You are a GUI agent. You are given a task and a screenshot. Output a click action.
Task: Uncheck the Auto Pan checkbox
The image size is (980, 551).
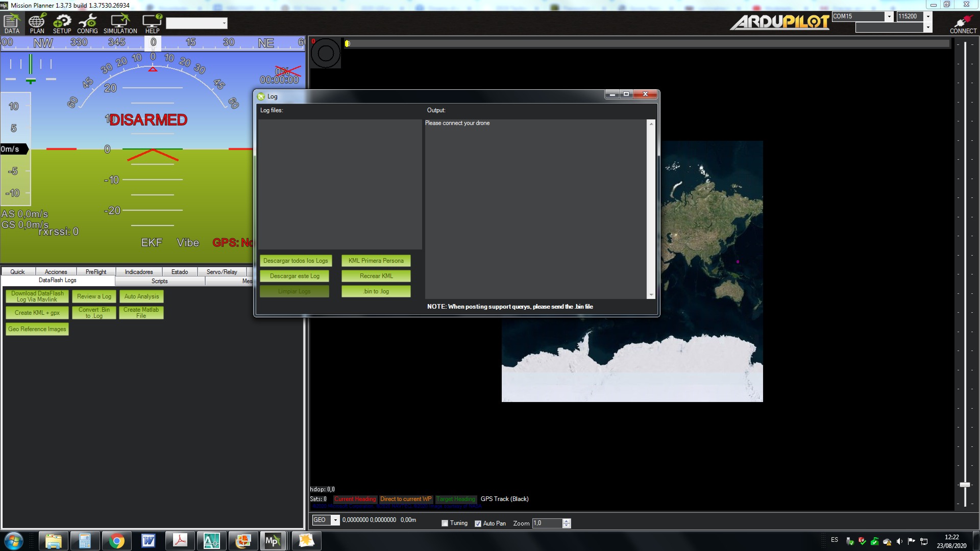(x=478, y=523)
